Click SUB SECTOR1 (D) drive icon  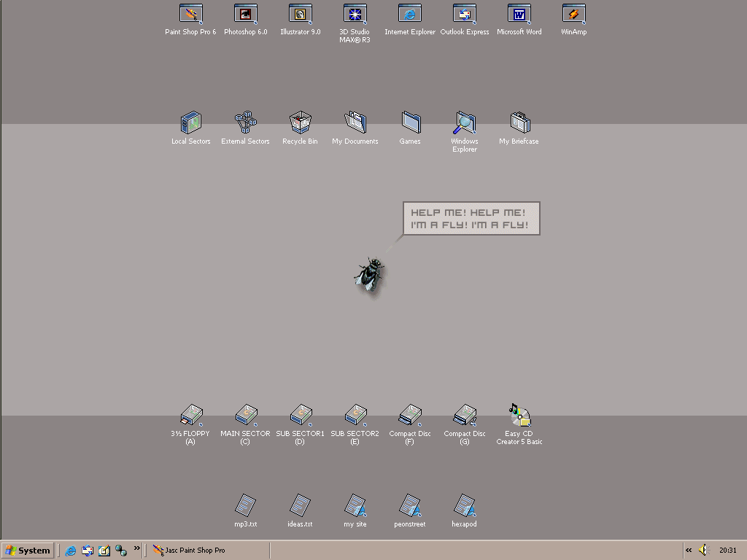point(301,415)
